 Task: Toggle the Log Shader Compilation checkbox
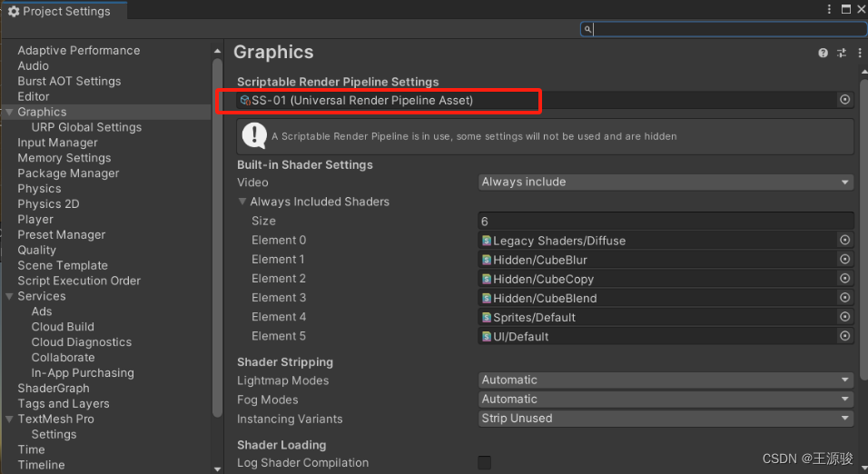tap(484, 462)
